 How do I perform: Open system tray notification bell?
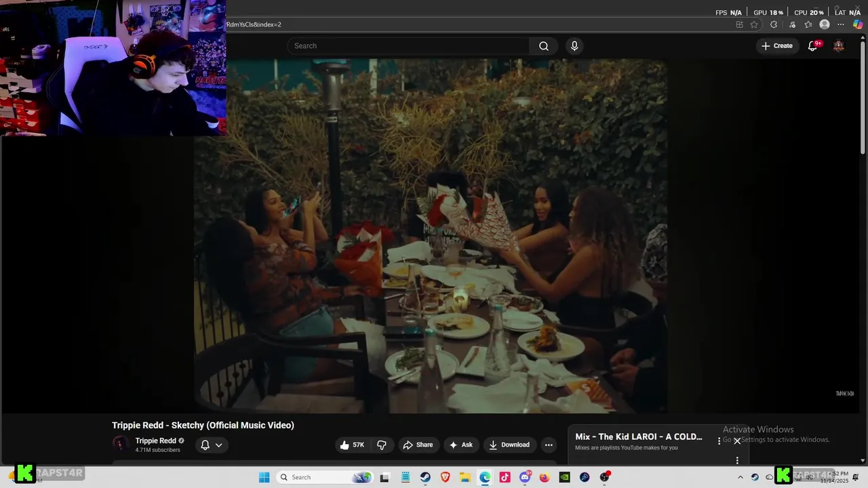tap(856, 477)
